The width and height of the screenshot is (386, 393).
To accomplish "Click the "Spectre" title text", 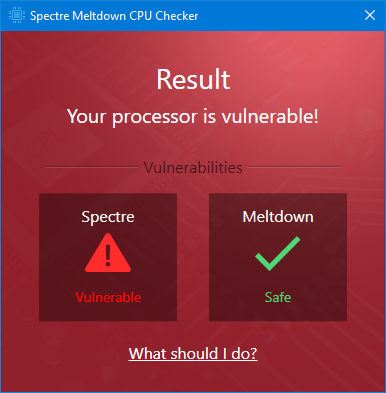I will point(108,217).
